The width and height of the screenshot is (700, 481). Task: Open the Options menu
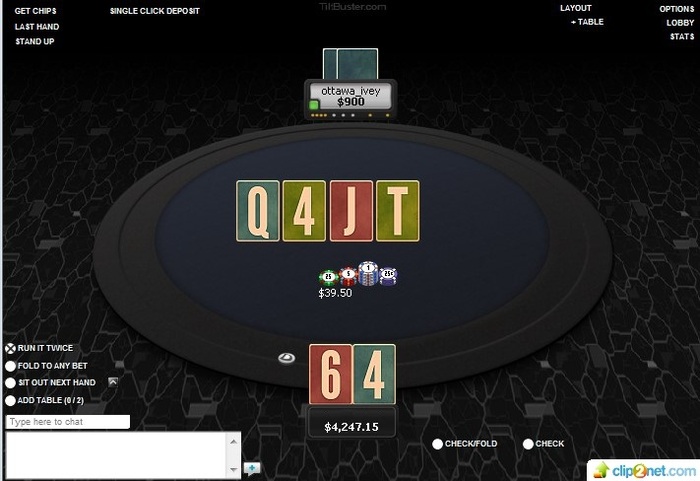676,9
